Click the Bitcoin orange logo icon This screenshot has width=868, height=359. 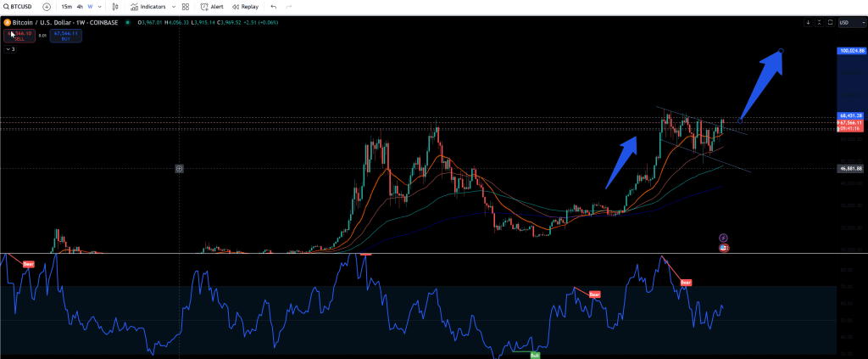pyautogui.click(x=7, y=23)
